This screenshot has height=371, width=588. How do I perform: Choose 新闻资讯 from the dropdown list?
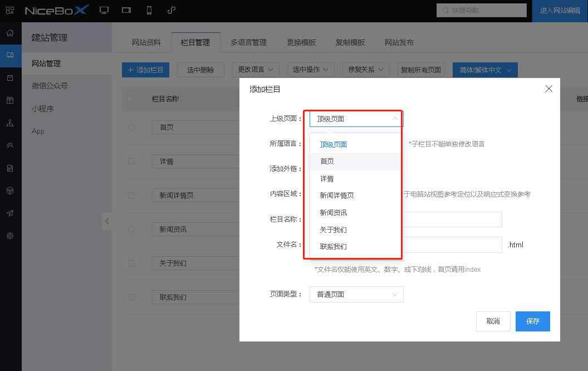pos(333,212)
